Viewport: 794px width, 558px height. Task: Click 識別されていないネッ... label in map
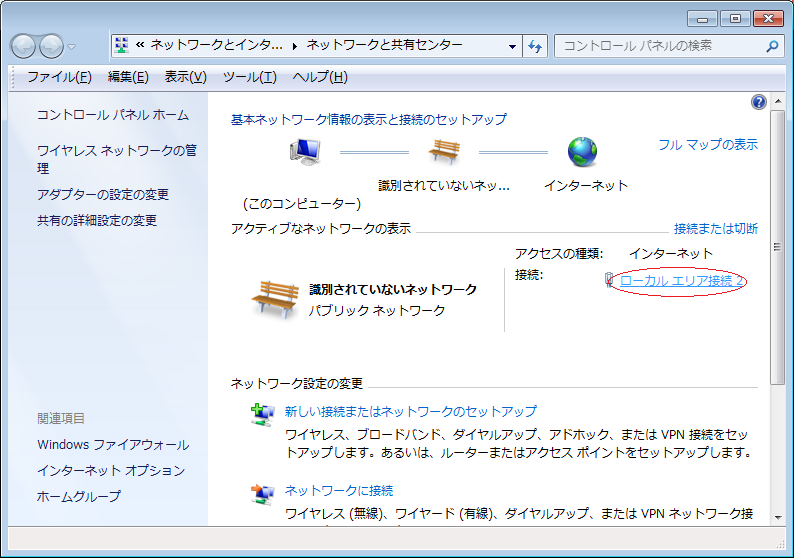444,185
